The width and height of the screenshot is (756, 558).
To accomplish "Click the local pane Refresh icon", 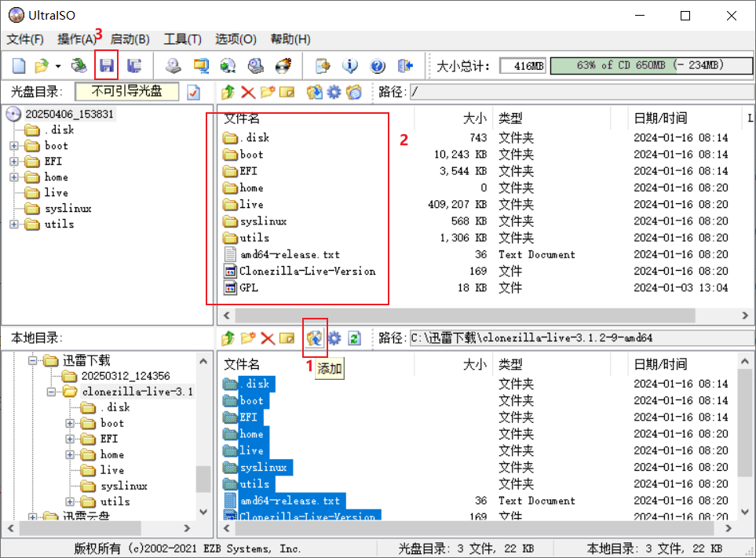I will [x=354, y=338].
